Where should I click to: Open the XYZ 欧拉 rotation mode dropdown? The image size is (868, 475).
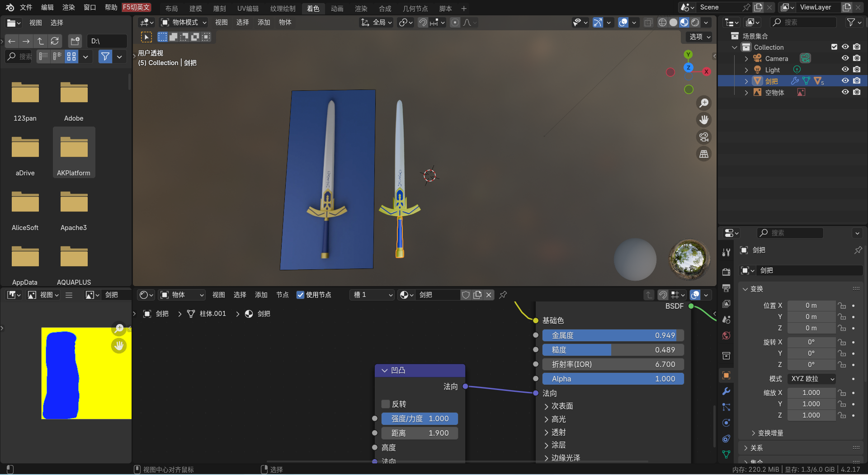[811, 379]
